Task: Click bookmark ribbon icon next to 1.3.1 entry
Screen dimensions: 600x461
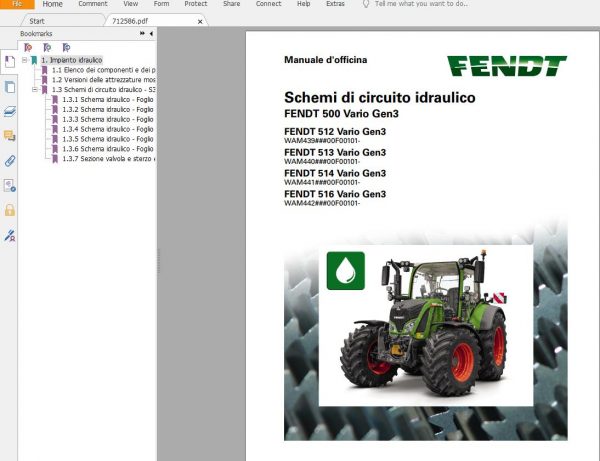Action: [55, 99]
